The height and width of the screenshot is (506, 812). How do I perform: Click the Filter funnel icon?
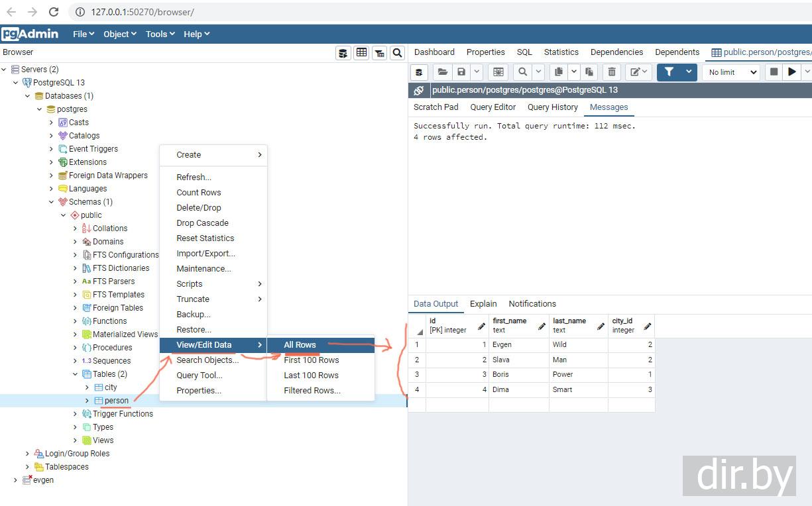[x=669, y=72]
